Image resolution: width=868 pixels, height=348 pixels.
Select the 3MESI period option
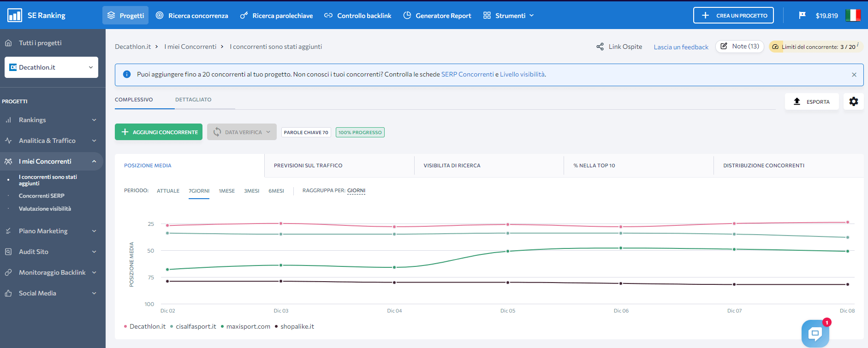[x=251, y=191]
